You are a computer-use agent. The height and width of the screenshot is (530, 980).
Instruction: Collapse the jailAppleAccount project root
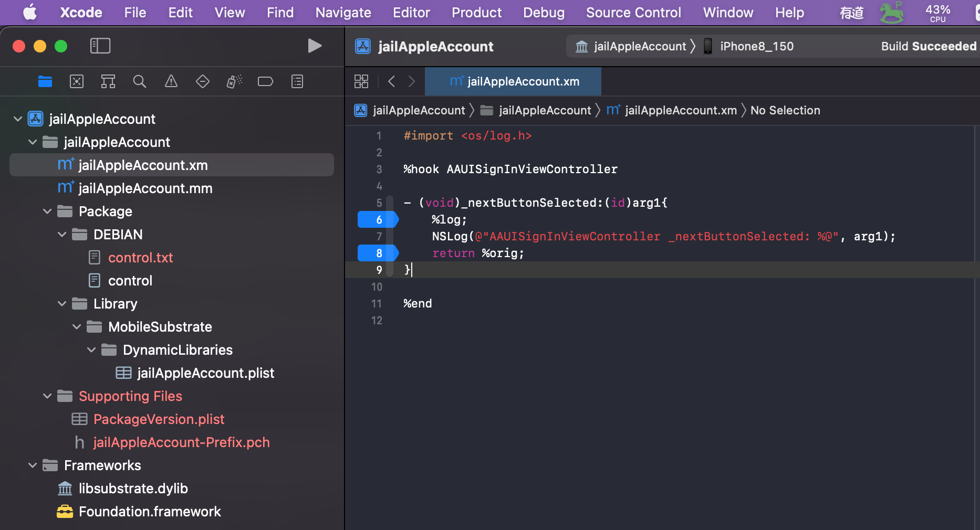pyautogui.click(x=18, y=119)
